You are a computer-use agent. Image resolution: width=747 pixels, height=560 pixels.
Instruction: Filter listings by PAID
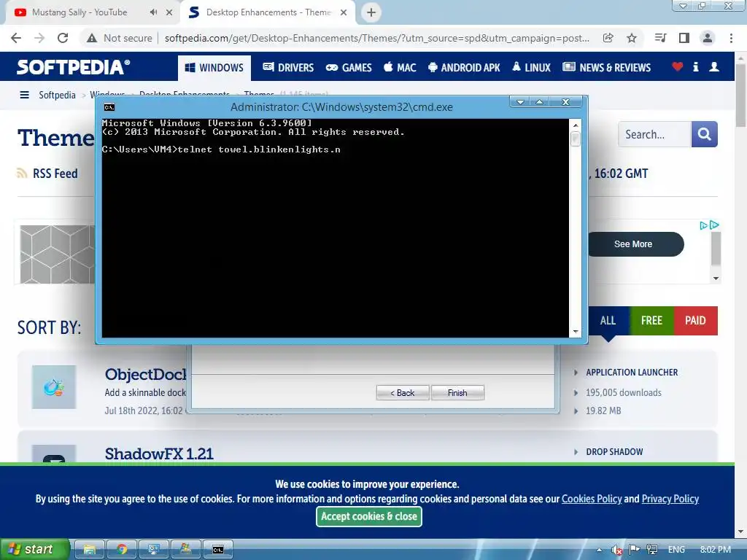point(695,321)
